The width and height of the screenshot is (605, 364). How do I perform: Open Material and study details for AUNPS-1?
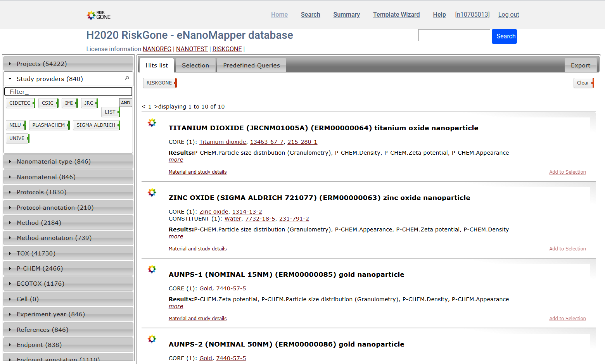(197, 319)
